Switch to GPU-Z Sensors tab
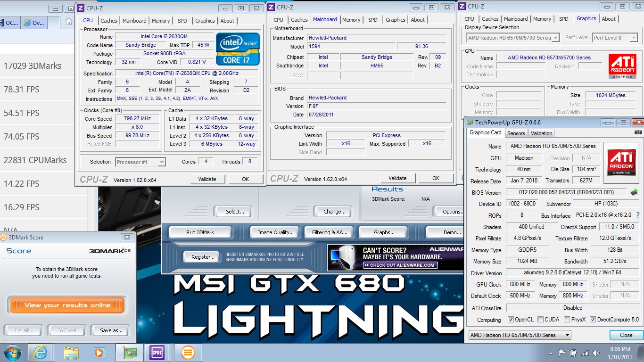644x362 pixels. 516,133
